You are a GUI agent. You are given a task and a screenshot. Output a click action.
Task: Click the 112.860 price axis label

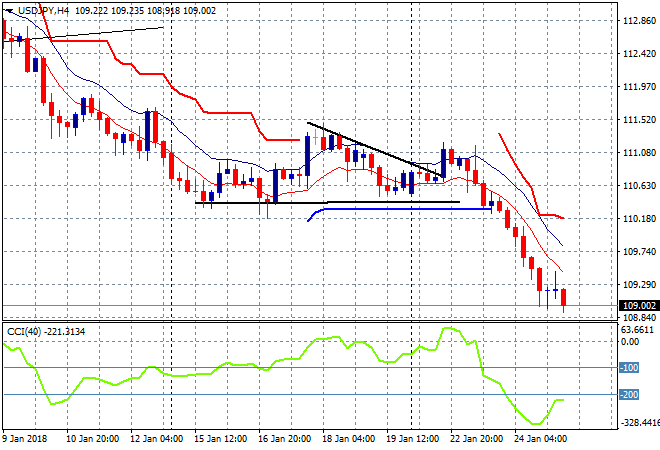point(639,21)
